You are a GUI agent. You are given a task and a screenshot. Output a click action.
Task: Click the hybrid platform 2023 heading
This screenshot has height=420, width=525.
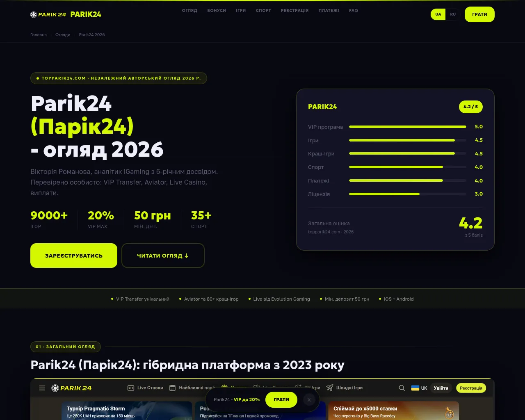187,365
